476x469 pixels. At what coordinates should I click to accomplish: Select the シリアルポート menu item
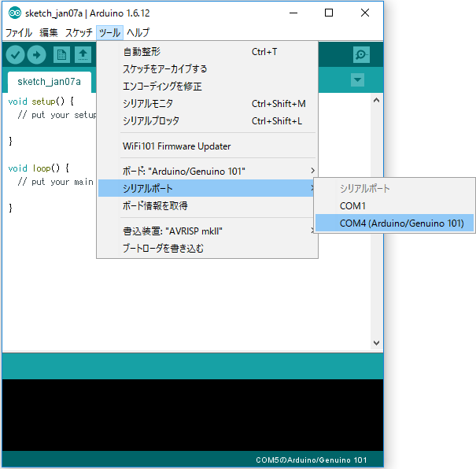pos(206,188)
